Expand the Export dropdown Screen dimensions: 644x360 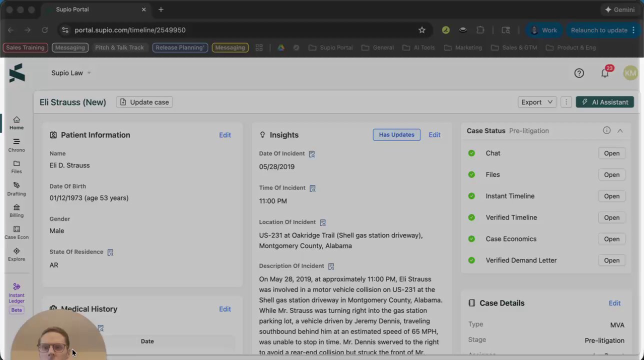[537, 102]
